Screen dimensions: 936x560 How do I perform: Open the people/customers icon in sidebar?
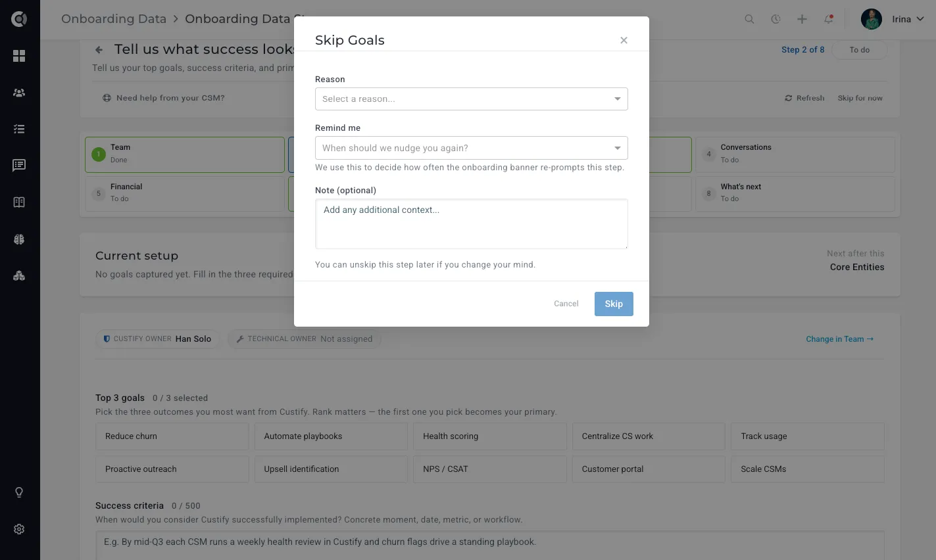pos(19,93)
